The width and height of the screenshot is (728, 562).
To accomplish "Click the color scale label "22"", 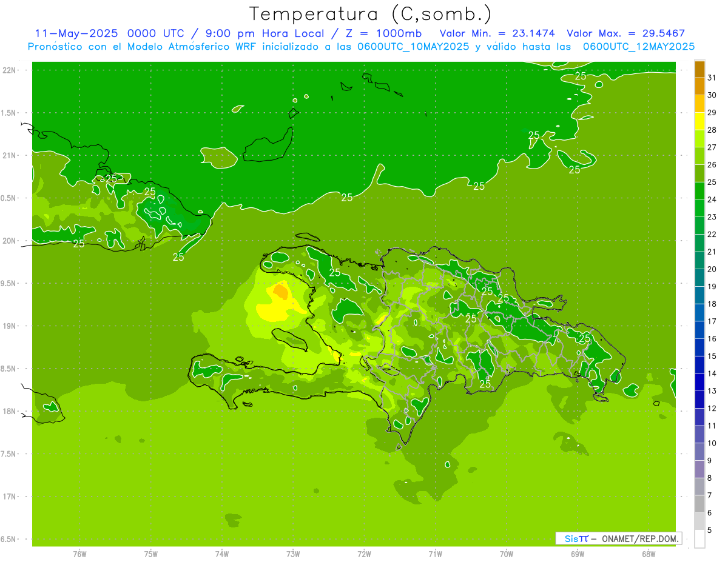I will [712, 235].
